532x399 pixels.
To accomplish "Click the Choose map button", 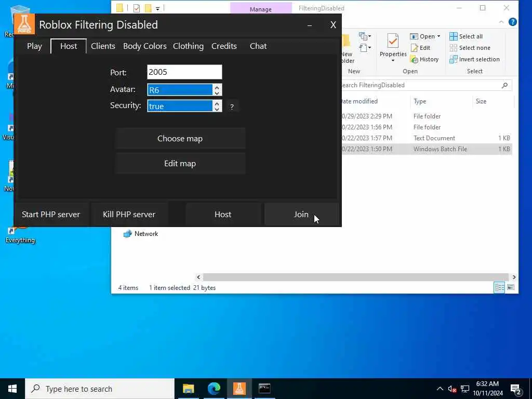I will pos(180,138).
